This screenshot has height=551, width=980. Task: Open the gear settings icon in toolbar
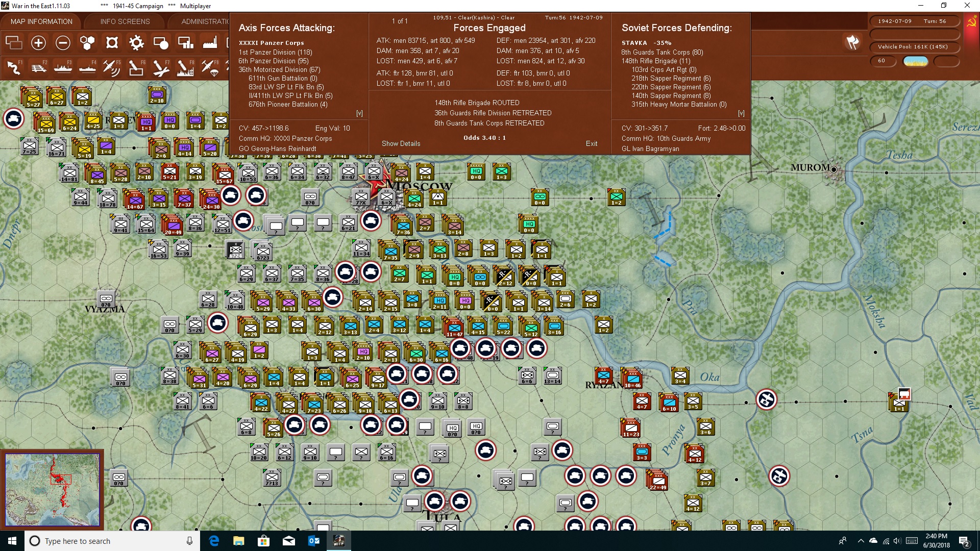(x=136, y=43)
